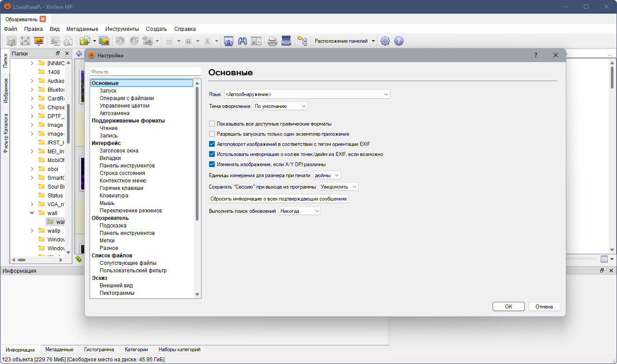Viewport: 617px width, 364px height.
Task: Click the scanner acquire icon
Action: [286, 41]
